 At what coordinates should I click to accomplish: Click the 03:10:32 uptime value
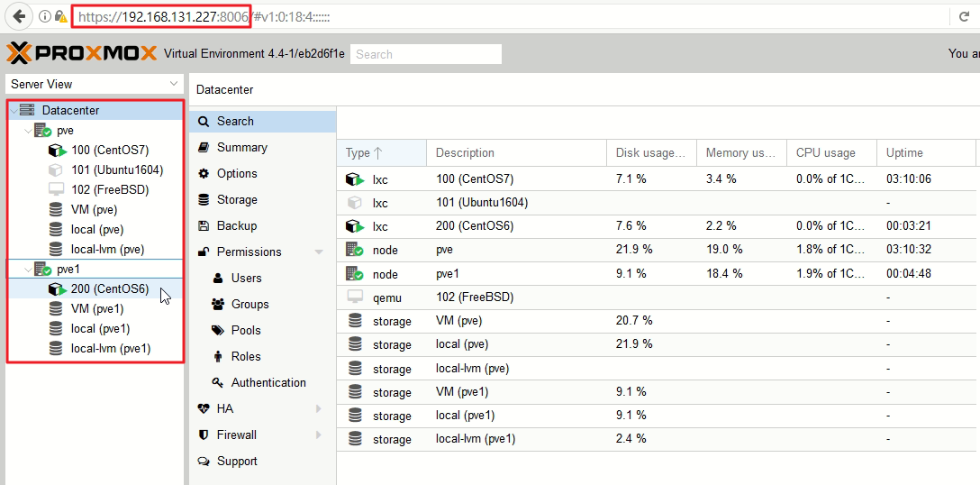[x=909, y=250]
